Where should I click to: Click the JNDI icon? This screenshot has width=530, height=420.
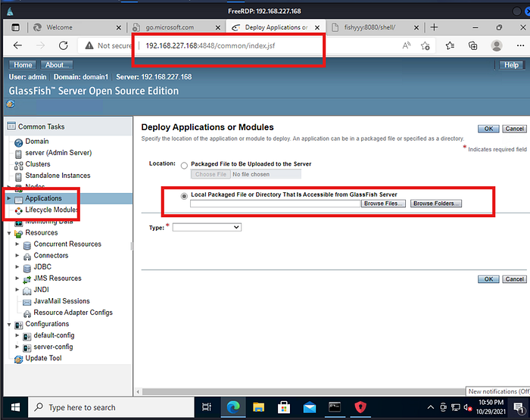click(x=27, y=291)
